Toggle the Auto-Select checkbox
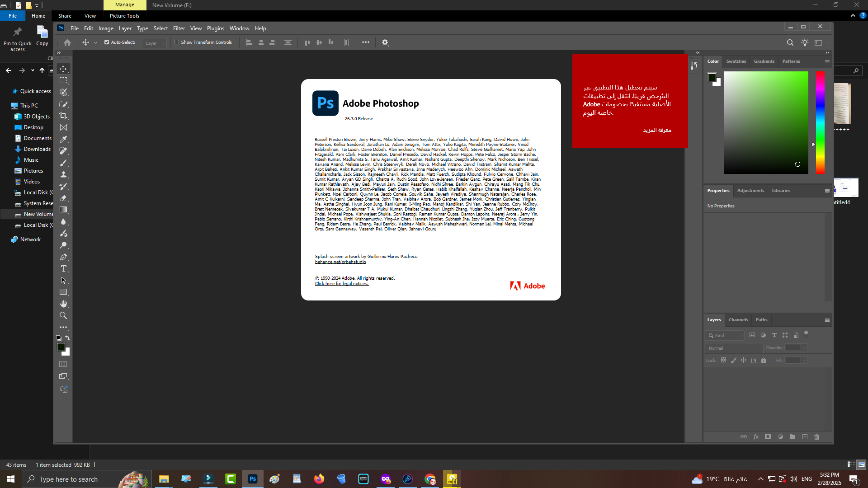 (107, 42)
